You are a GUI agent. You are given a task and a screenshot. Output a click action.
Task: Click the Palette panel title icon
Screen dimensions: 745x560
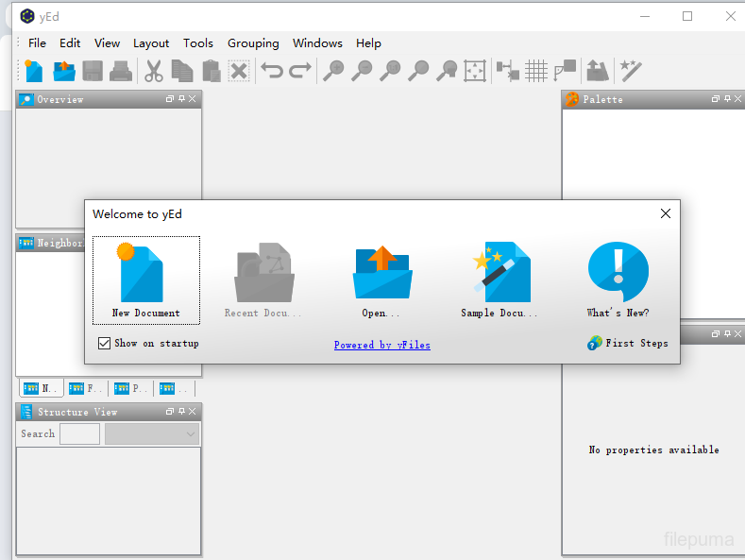(572, 99)
